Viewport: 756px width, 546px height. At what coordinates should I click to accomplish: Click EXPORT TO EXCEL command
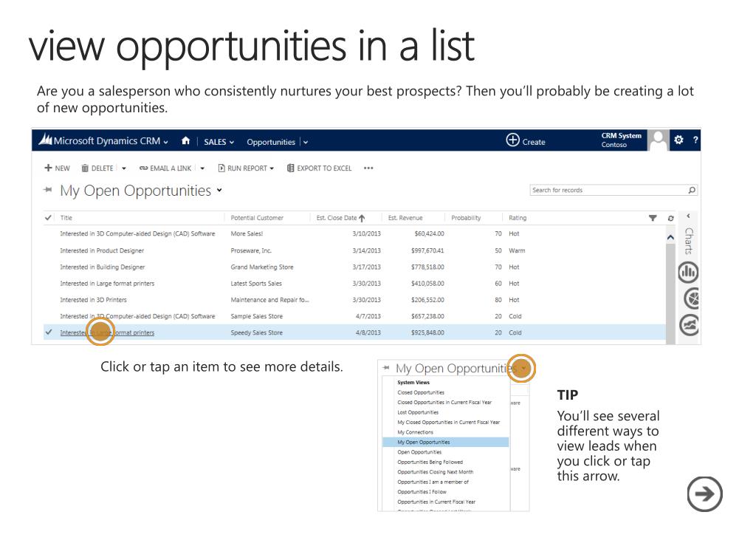[x=319, y=168]
